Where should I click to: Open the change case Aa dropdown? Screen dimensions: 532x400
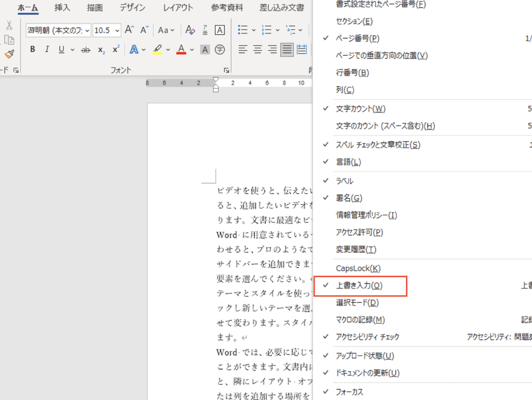click(x=167, y=30)
